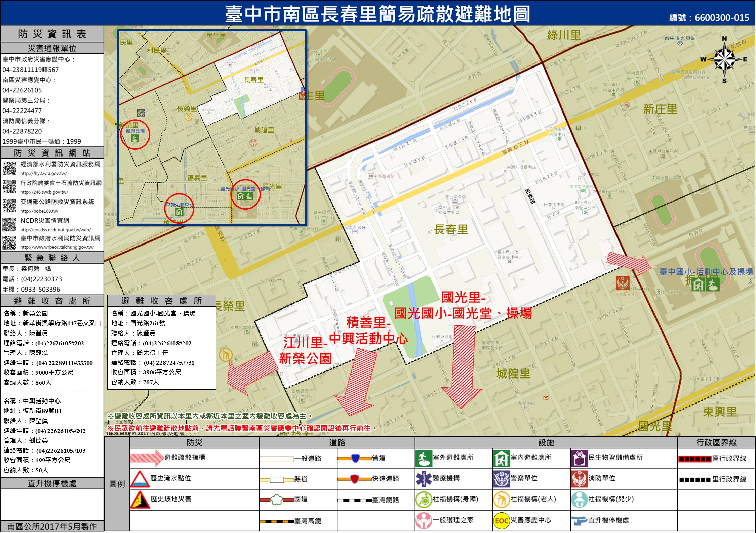The height and width of the screenshot is (533, 756).
Task: Select the civil supplies storage legend icon
Action: point(579,458)
